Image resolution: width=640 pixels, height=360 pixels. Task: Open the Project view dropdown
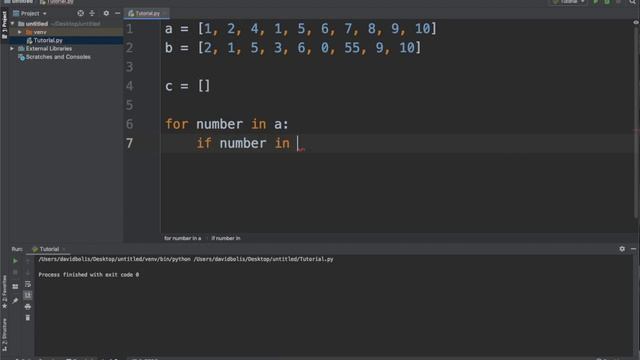pos(30,13)
